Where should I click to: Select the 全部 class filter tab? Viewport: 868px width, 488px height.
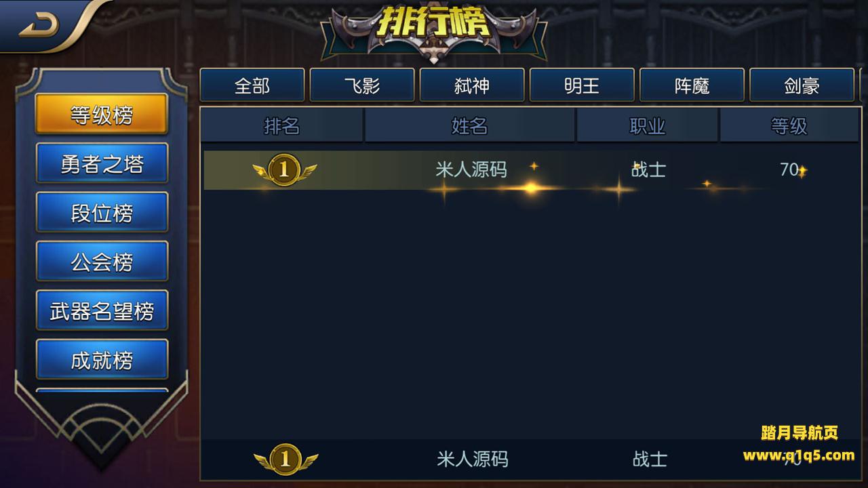252,85
